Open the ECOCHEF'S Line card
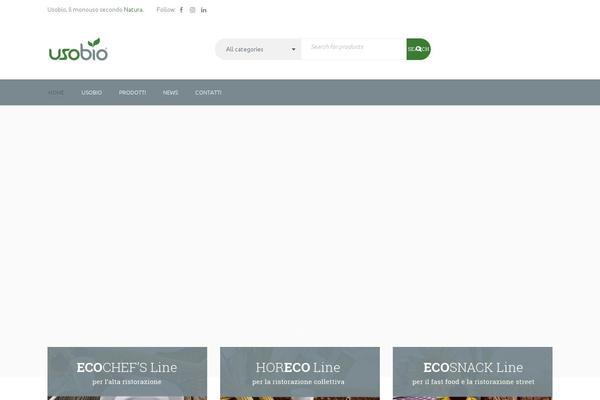This screenshot has height=400, width=600. pyautogui.click(x=127, y=373)
